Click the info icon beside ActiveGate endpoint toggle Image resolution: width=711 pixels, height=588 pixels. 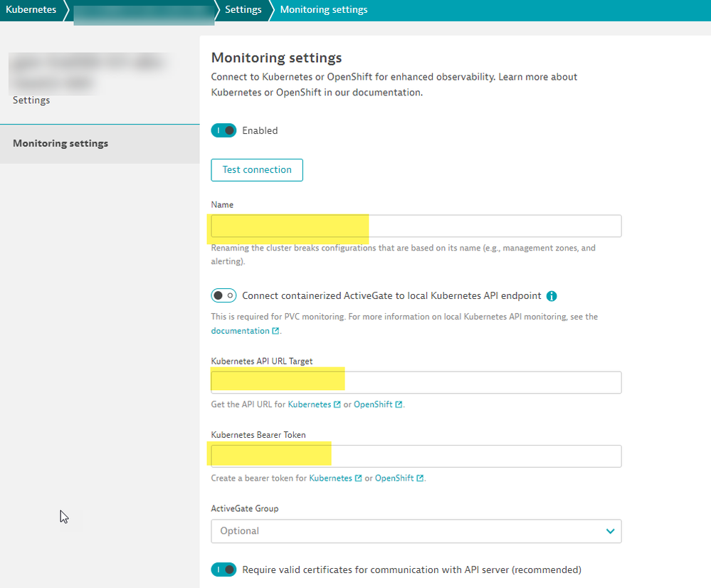pos(552,296)
